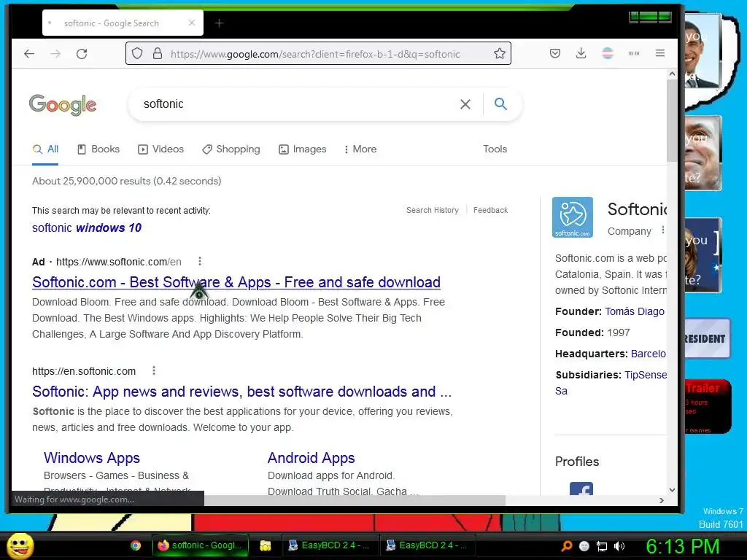Image resolution: width=747 pixels, height=560 pixels.
Task: Open the smiley face Start button
Action: (x=20, y=545)
